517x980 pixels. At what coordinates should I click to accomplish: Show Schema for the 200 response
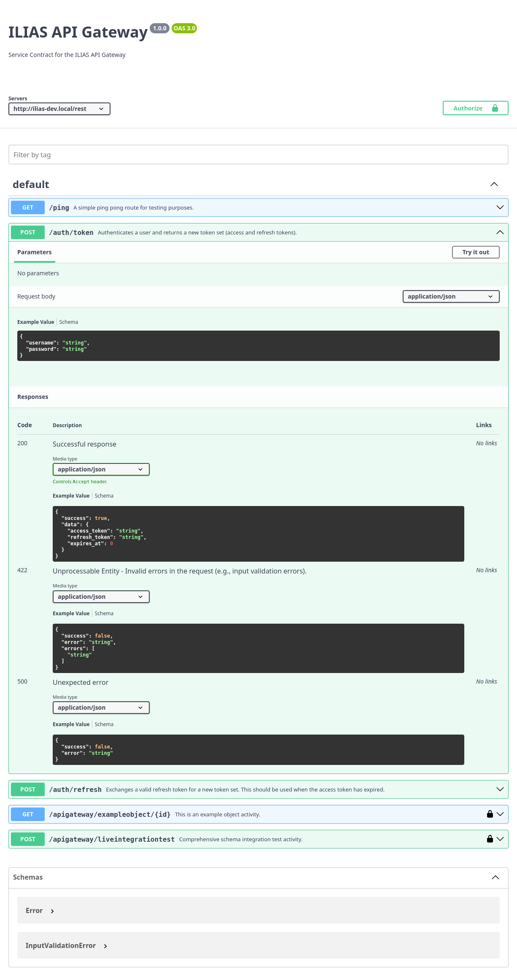(104, 496)
